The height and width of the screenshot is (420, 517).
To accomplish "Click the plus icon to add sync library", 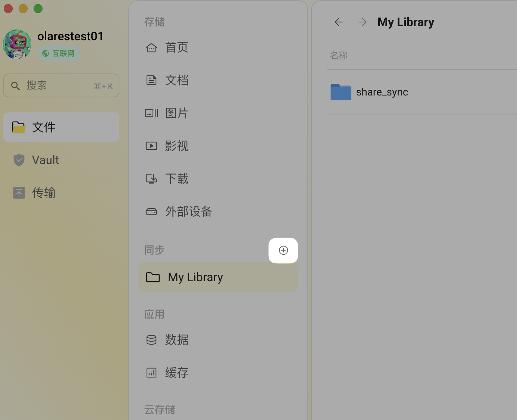I will (283, 250).
